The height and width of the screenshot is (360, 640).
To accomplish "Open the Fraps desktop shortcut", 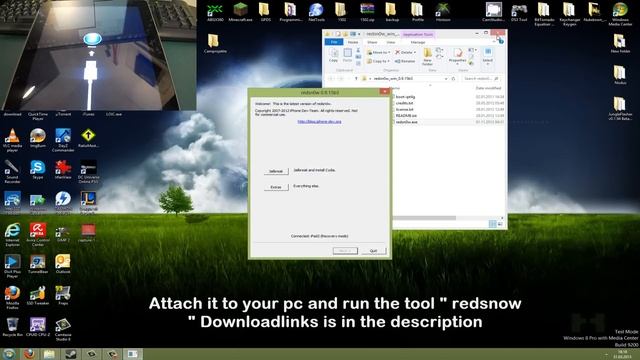I will 63,296.
